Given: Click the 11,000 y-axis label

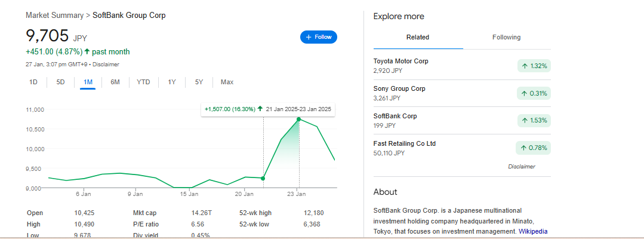Looking at the screenshot, I should pyautogui.click(x=35, y=109).
